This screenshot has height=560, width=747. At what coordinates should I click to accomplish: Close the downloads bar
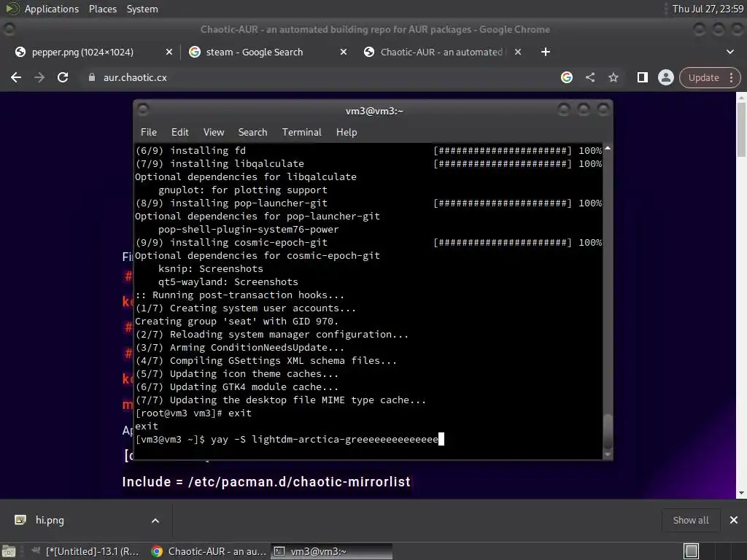tap(734, 521)
